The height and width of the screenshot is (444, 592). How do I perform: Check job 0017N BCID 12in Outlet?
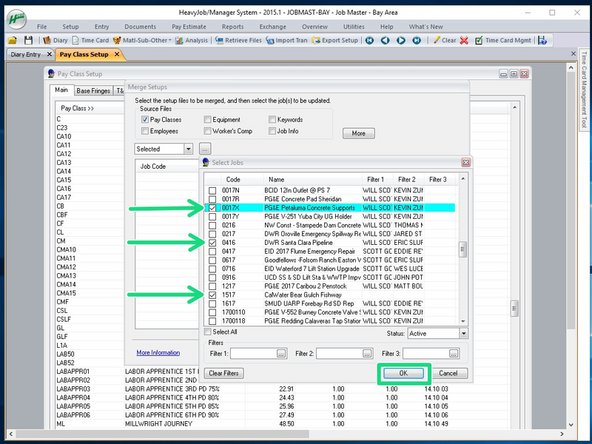click(213, 190)
